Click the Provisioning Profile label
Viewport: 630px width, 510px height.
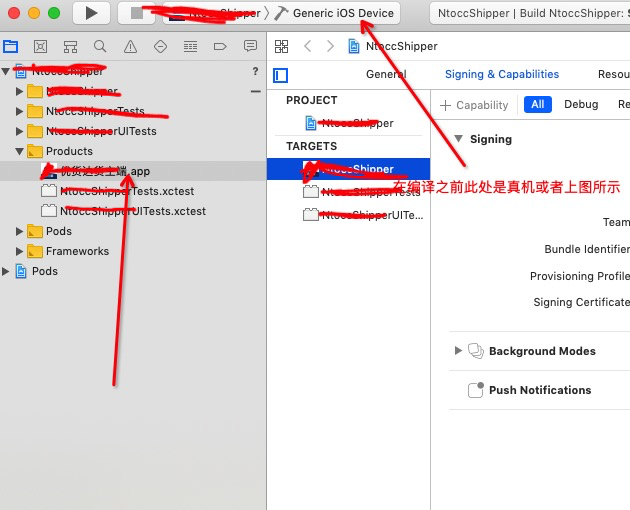point(580,276)
